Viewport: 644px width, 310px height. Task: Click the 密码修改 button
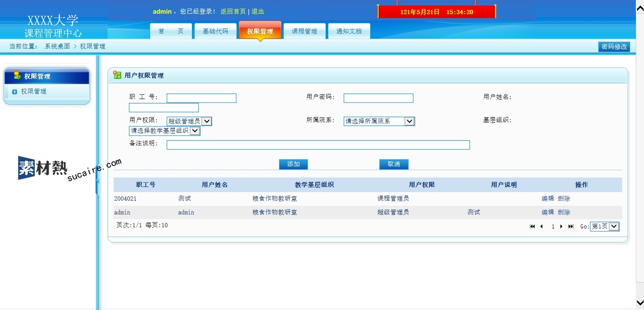(614, 47)
